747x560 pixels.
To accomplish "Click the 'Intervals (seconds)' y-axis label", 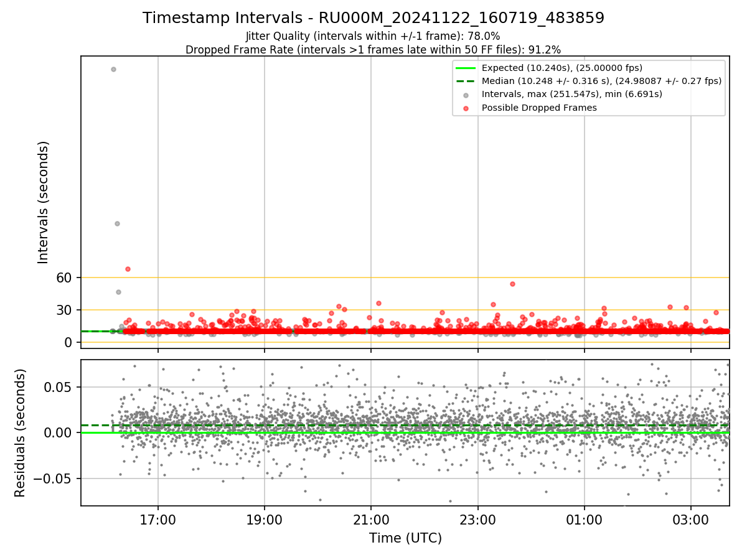I will (x=44, y=202).
